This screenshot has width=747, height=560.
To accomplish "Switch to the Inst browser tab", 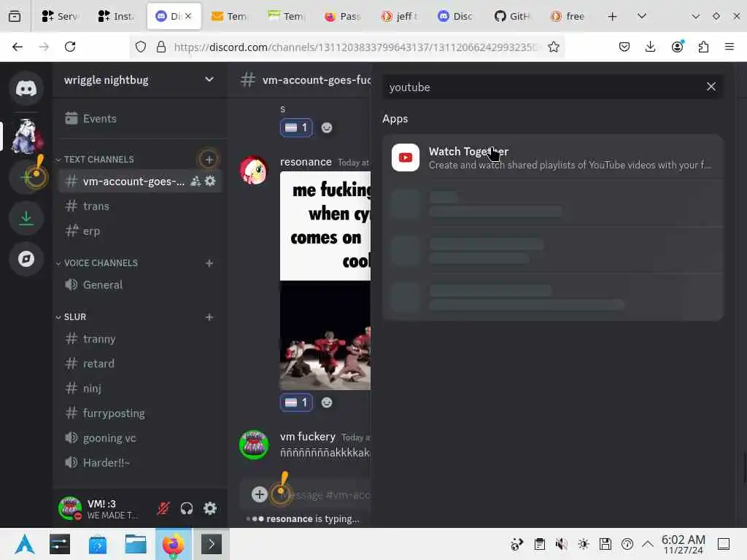I will (117, 16).
